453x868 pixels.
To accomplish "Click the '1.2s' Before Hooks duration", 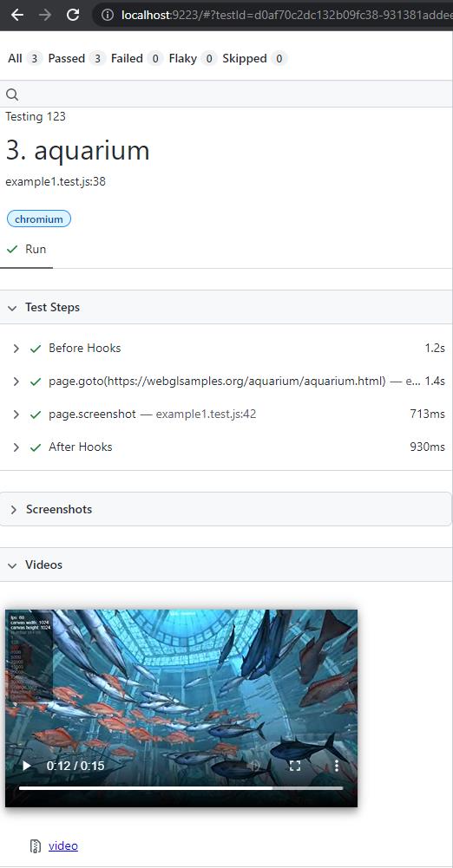I will (x=435, y=349).
